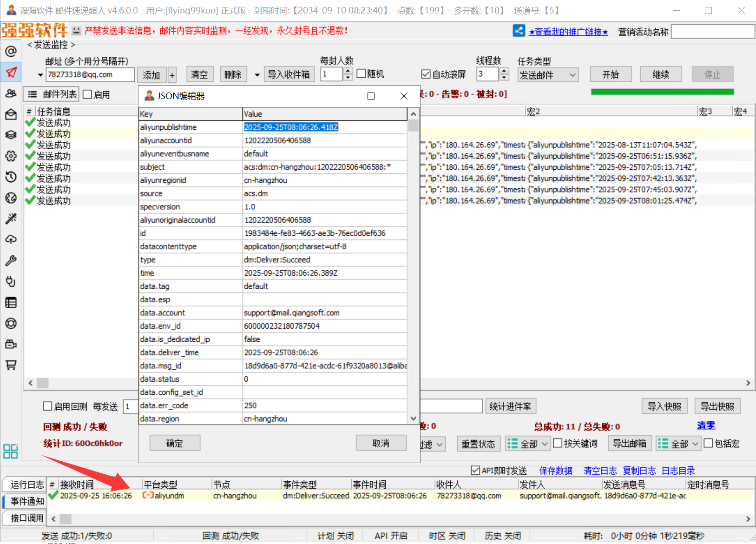
Task: Enable the 启用回测 checkbox
Action: tap(47, 406)
